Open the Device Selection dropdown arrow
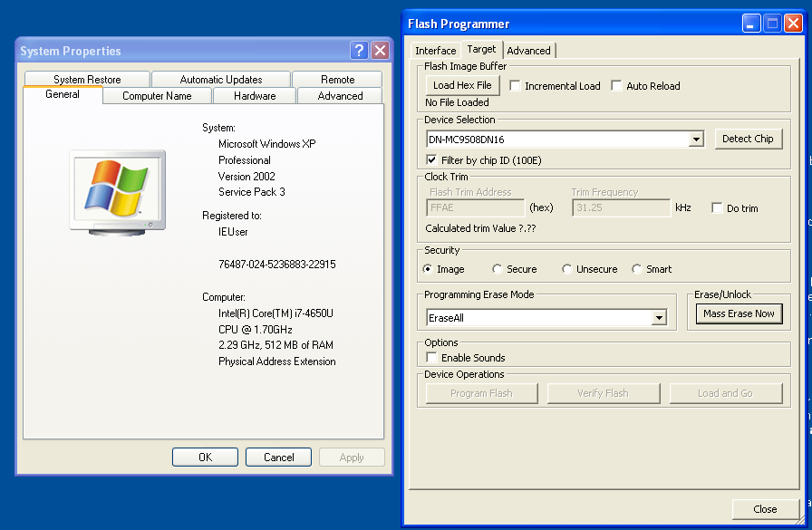 (696, 139)
